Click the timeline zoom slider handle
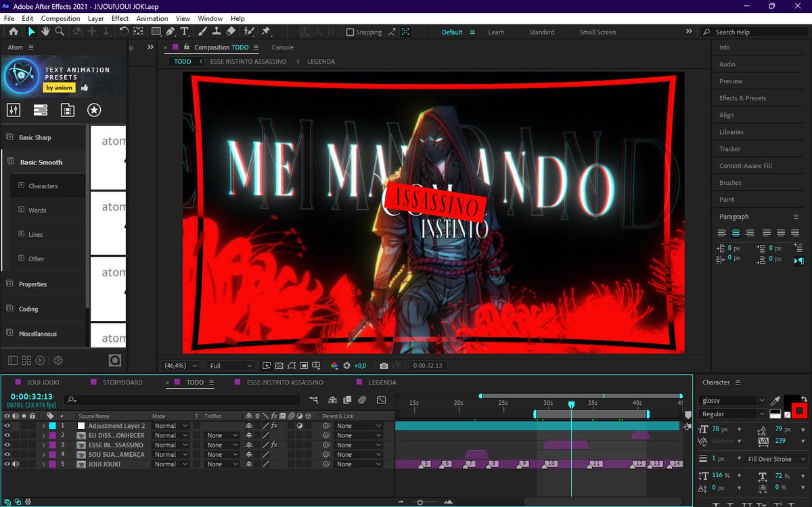 (x=420, y=502)
